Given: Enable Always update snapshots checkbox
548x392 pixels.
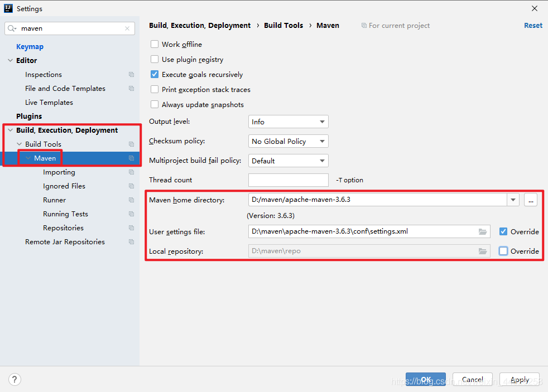Looking at the screenshot, I should pos(155,104).
